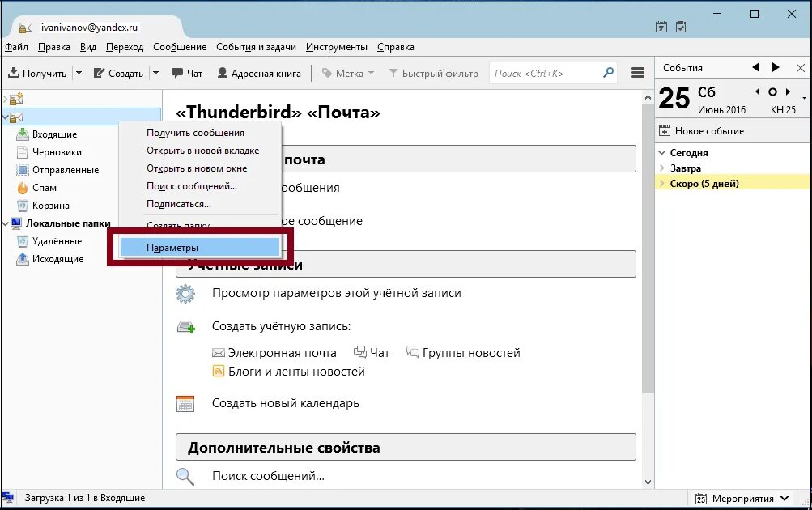
Task: Select Локальные папки account
Action: coord(68,223)
